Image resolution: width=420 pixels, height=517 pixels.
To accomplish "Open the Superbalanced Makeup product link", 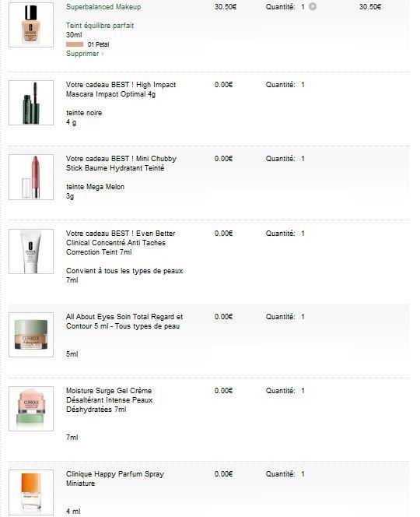I will pos(103,6).
